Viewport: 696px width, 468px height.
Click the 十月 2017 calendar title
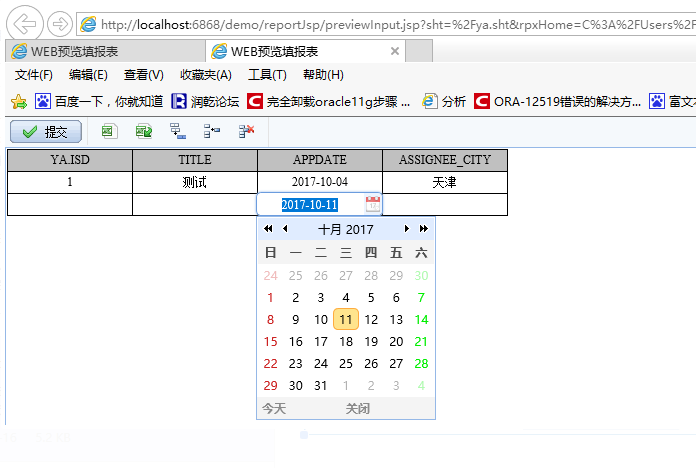pyautogui.click(x=346, y=229)
